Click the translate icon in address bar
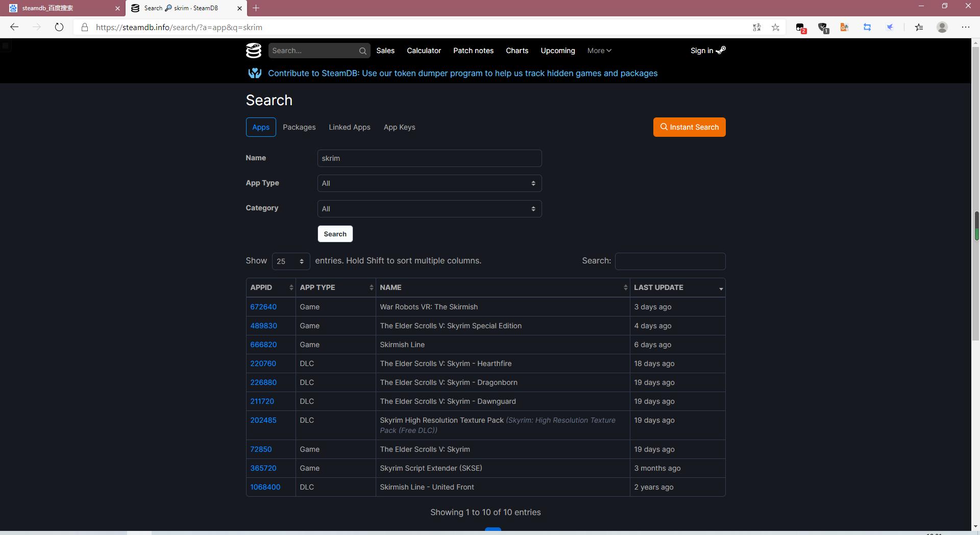The height and width of the screenshot is (535, 980). [x=757, y=28]
